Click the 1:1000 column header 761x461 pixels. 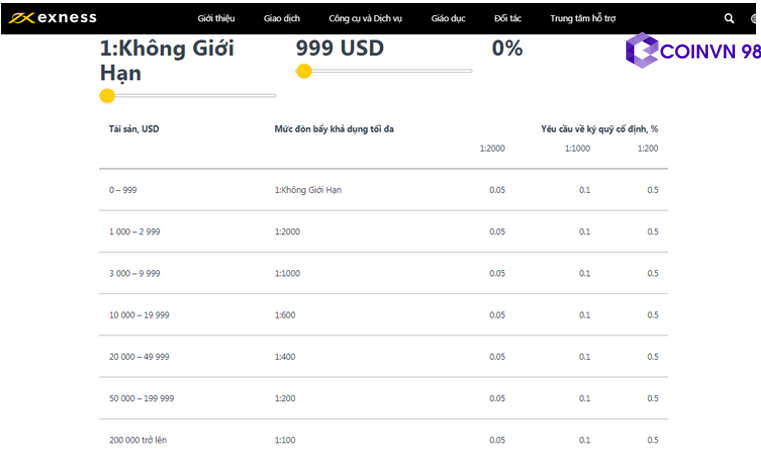click(577, 148)
